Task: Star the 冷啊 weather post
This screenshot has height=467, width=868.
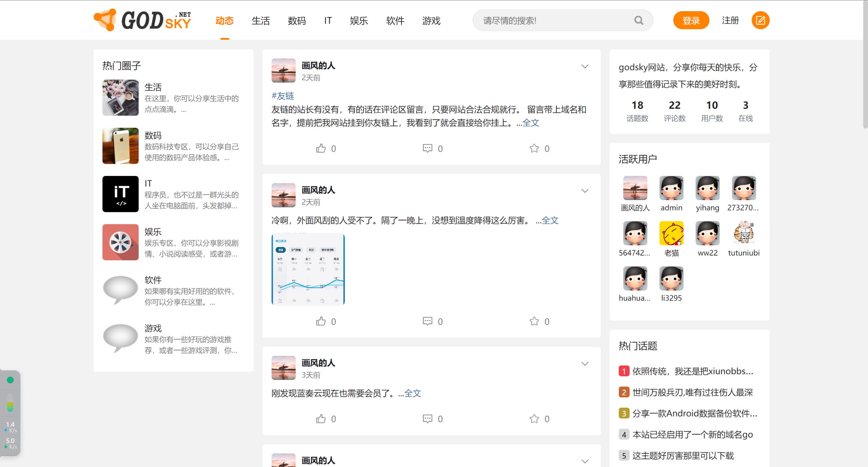Action: pyautogui.click(x=534, y=321)
